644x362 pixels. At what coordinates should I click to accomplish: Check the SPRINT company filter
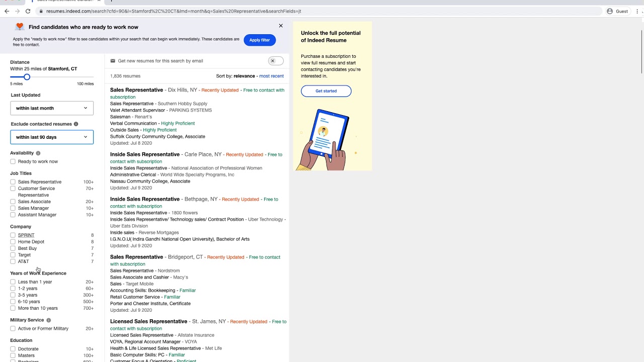point(13,235)
